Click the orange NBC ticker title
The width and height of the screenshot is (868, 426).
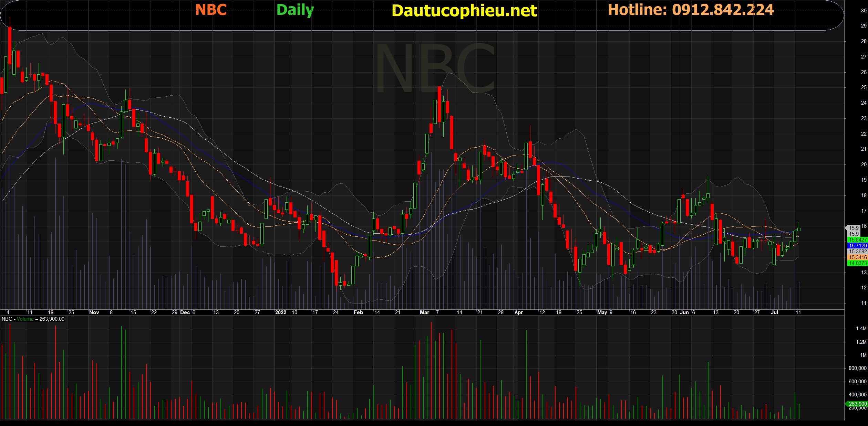pyautogui.click(x=211, y=10)
